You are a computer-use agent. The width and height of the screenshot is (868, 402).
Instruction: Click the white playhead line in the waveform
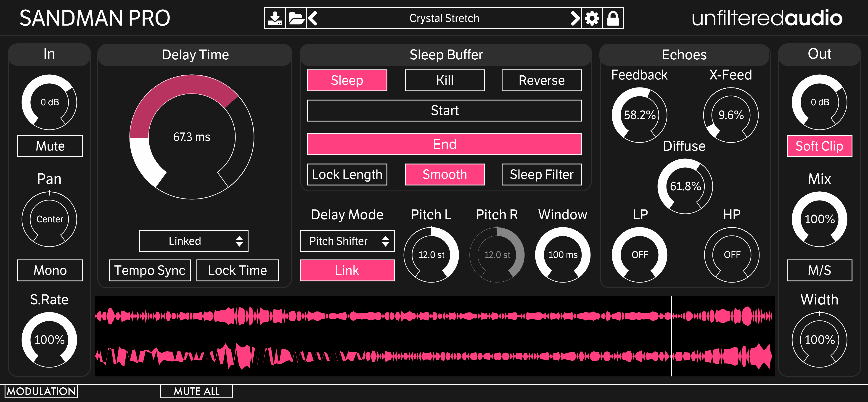672,336
